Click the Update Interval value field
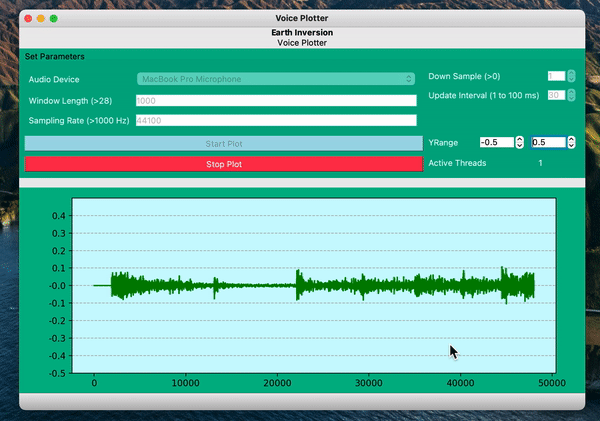This screenshot has width=600, height=421. pos(556,95)
